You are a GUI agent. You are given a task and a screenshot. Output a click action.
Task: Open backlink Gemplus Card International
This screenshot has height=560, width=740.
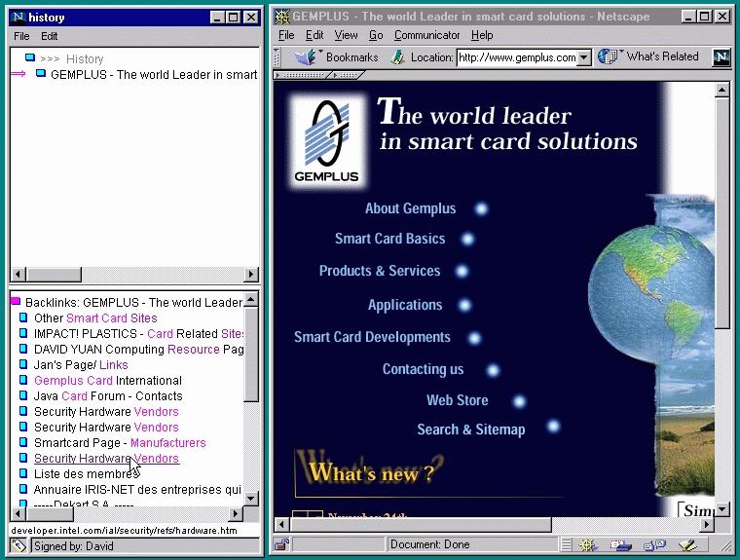(x=108, y=380)
